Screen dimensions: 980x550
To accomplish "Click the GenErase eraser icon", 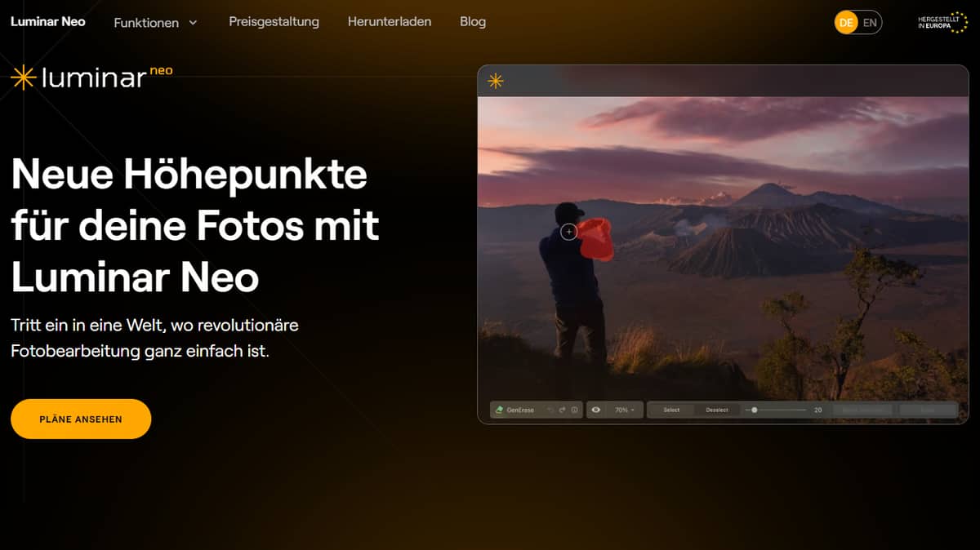I will (499, 410).
